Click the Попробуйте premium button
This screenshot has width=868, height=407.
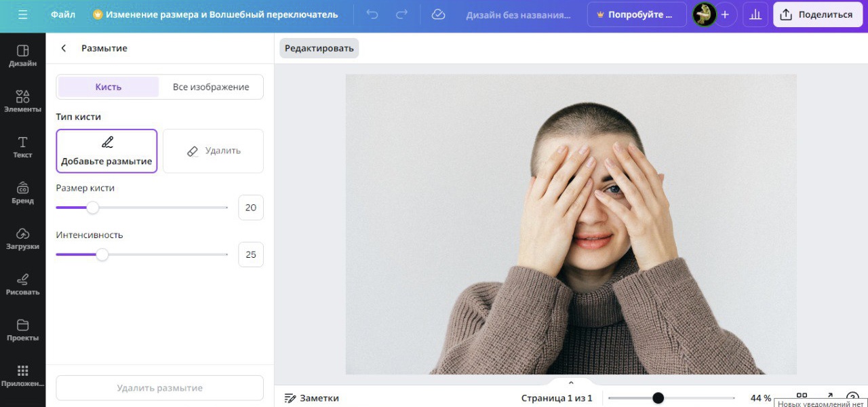tap(636, 14)
